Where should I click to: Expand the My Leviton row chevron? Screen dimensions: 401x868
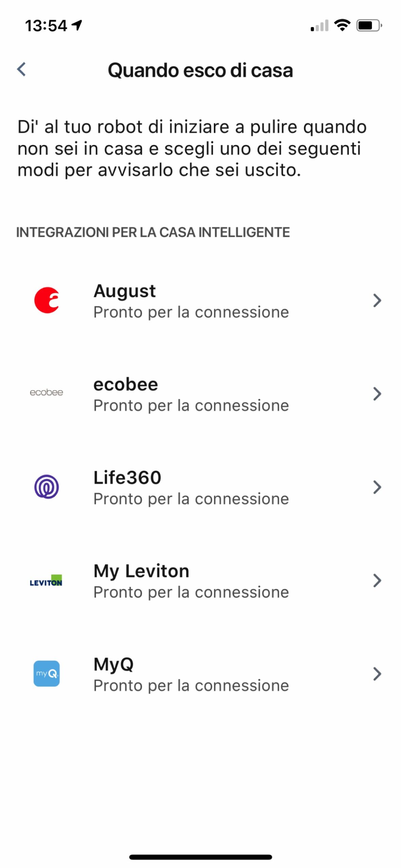coord(377,580)
